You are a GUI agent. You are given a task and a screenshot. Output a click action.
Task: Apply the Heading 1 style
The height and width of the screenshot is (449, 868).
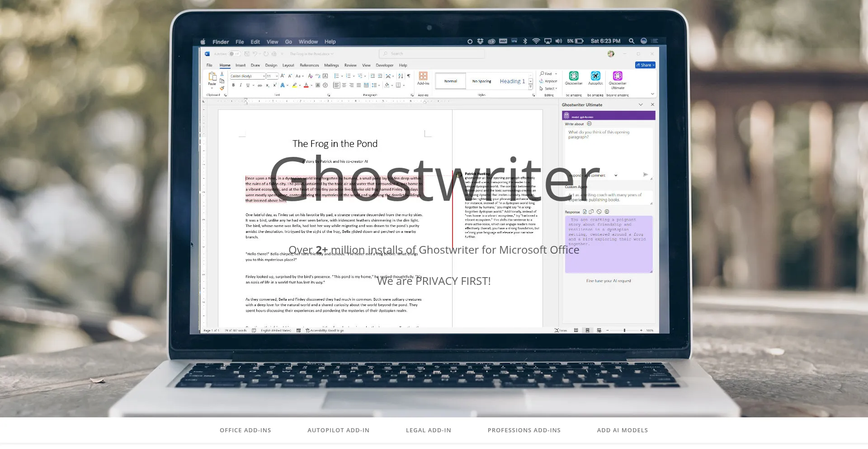[x=512, y=81]
